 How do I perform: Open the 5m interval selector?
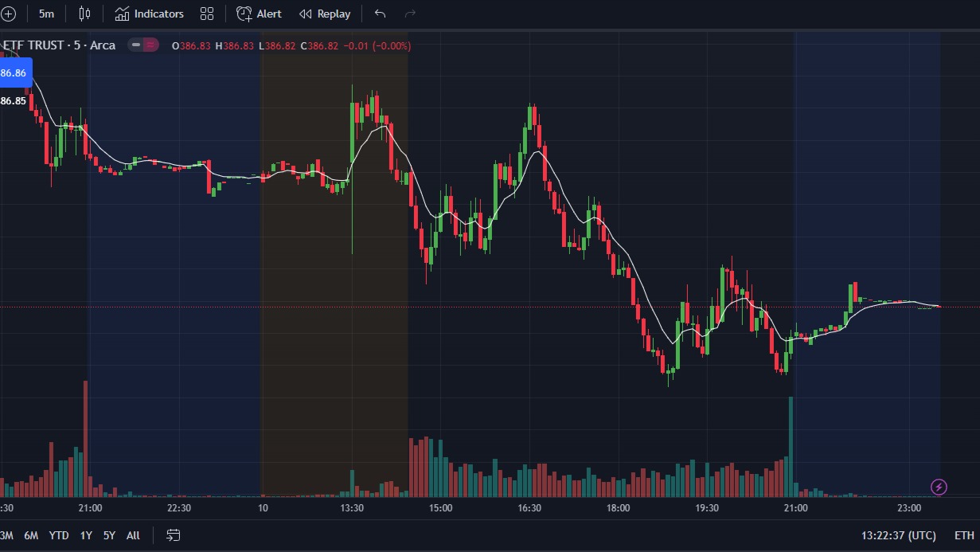[x=47, y=14]
